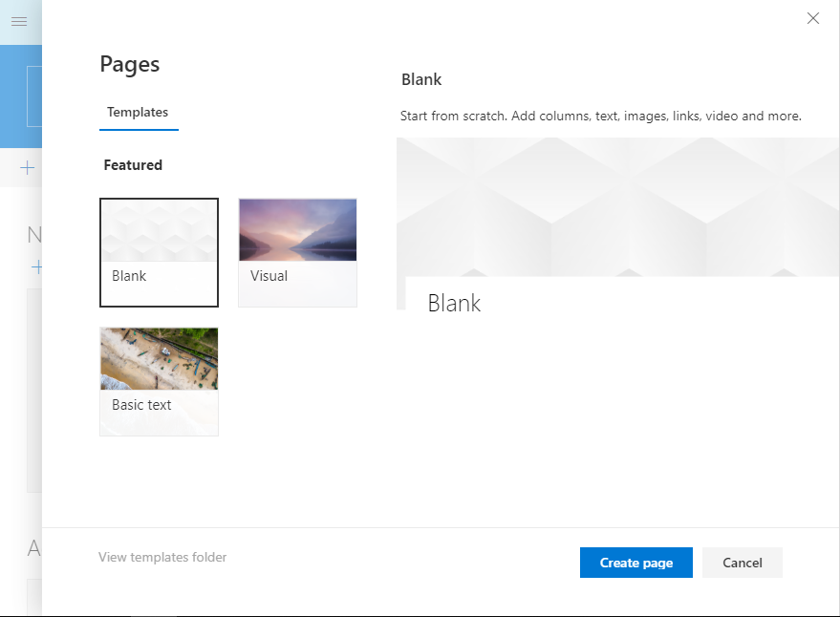Image resolution: width=840 pixels, height=617 pixels.
Task: Click the plus icon below the hamburger menu
Action: coord(26,168)
